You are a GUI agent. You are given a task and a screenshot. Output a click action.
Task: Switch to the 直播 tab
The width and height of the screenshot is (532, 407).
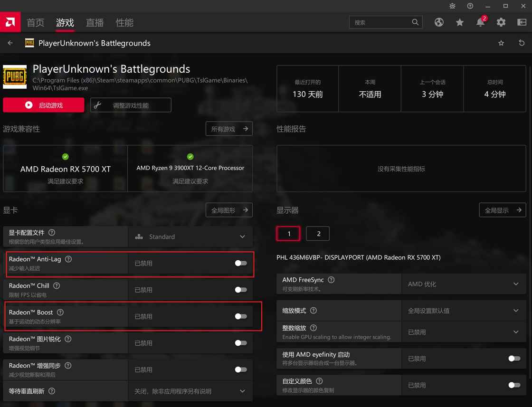click(95, 22)
